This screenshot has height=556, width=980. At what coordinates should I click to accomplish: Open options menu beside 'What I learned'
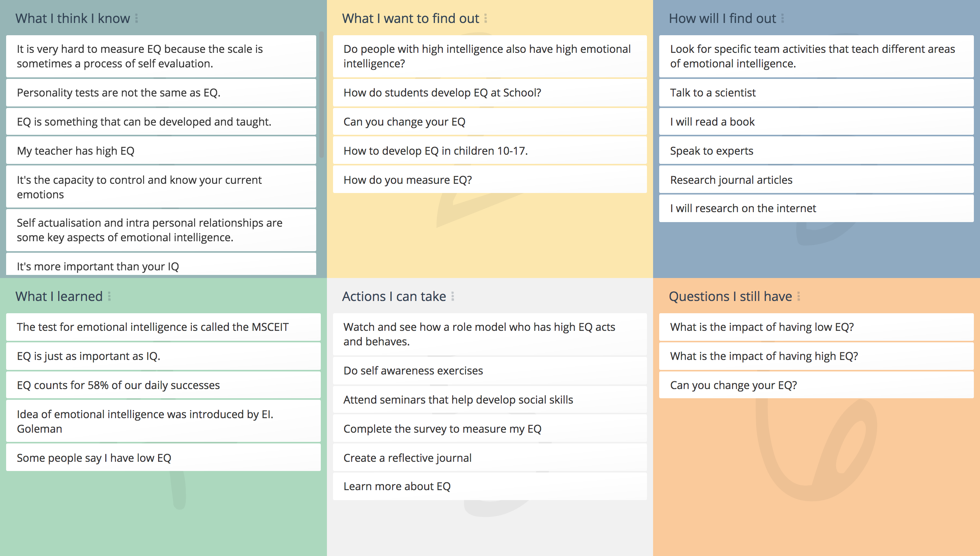click(x=109, y=296)
